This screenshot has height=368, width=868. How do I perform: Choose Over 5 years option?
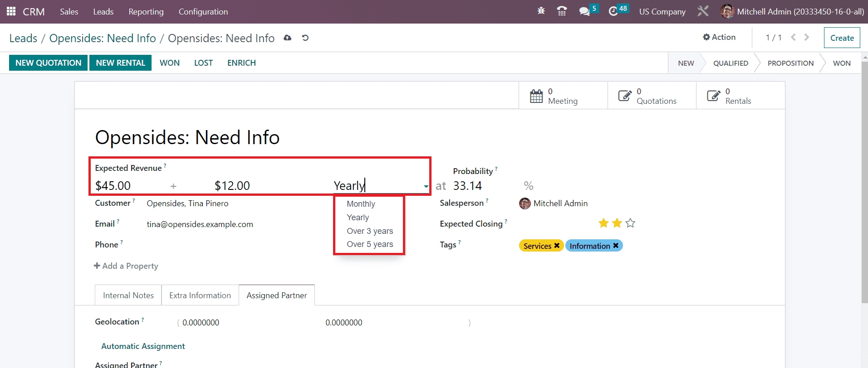point(370,244)
